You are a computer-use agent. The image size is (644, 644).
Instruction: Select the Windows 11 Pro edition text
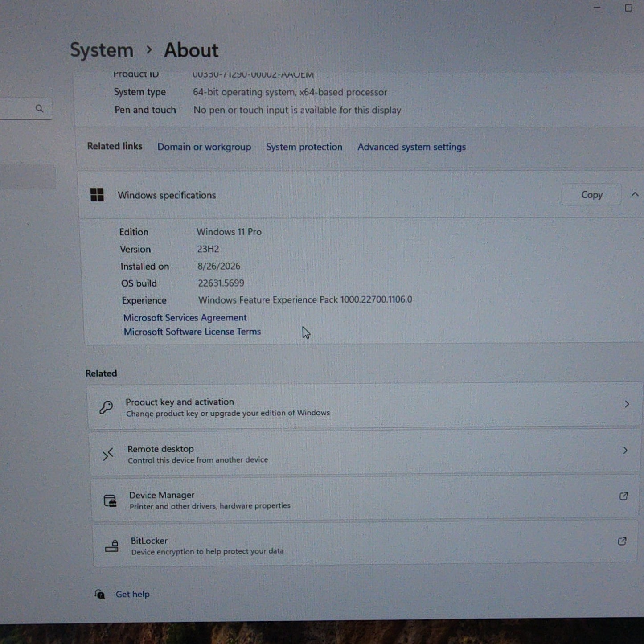(229, 232)
